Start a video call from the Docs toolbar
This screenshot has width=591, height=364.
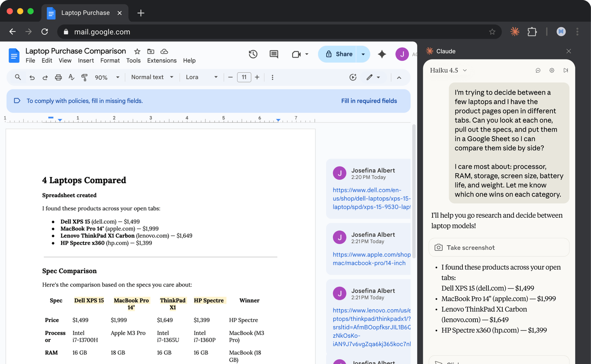(x=297, y=54)
